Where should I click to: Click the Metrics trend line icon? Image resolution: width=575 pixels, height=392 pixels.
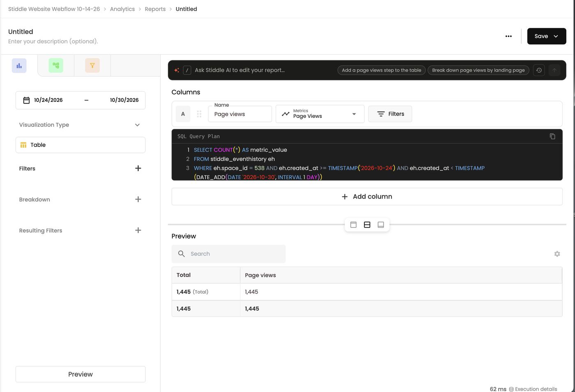pyautogui.click(x=285, y=114)
